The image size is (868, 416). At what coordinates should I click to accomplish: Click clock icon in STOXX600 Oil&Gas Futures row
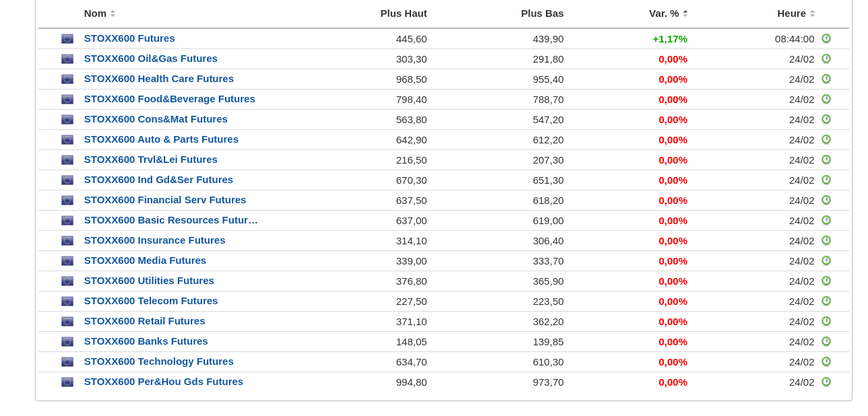[826, 59]
